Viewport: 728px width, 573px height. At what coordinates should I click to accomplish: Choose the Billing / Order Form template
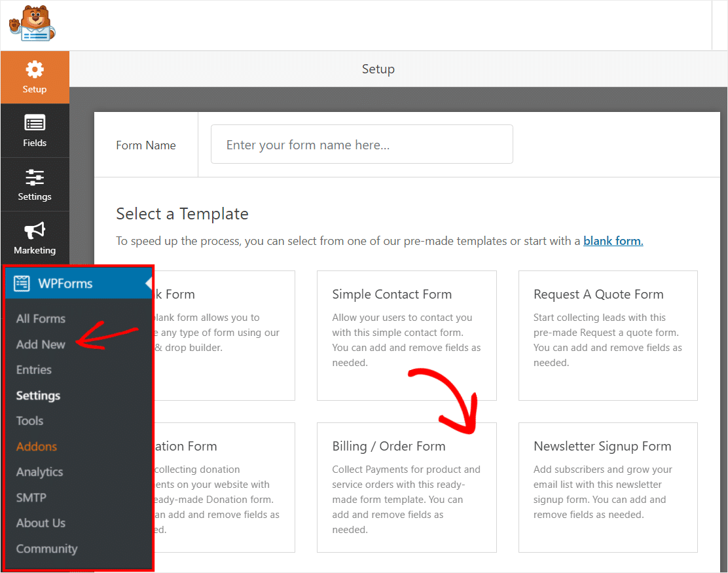pos(407,487)
